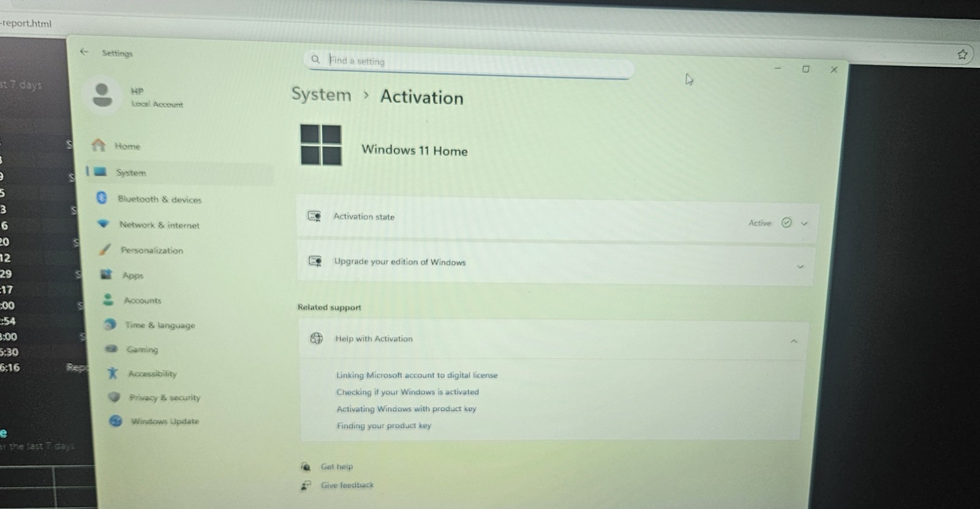The image size is (980, 509).
Task: Collapse the Help with Activation section
Action: click(794, 341)
